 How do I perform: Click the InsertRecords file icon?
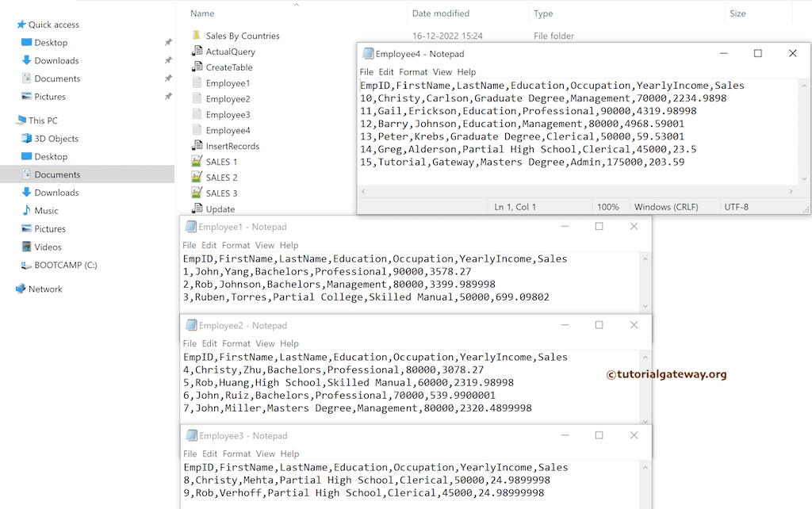[197, 146]
